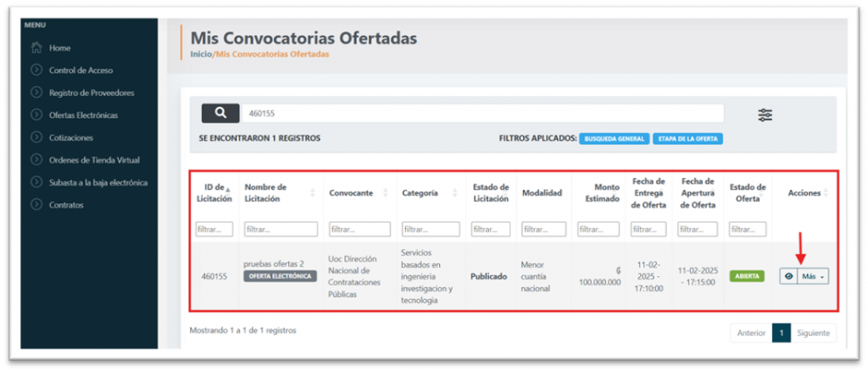Click the arrow icon beside Registro de Proveedores
868x372 pixels.
tap(36, 92)
